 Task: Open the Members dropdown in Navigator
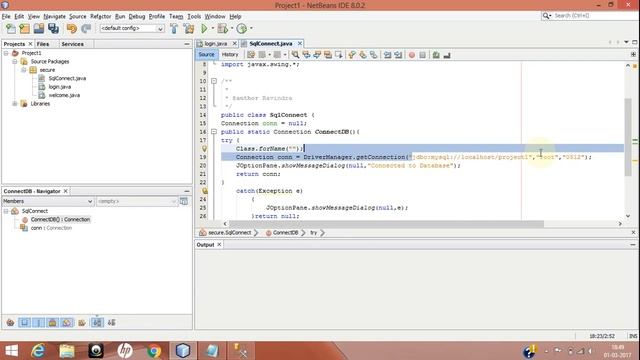coord(48,201)
